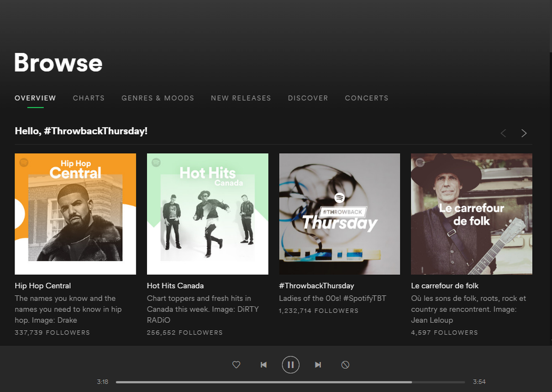Click the block/don't play this icon
The height and width of the screenshot is (392, 552).
tap(345, 364)
